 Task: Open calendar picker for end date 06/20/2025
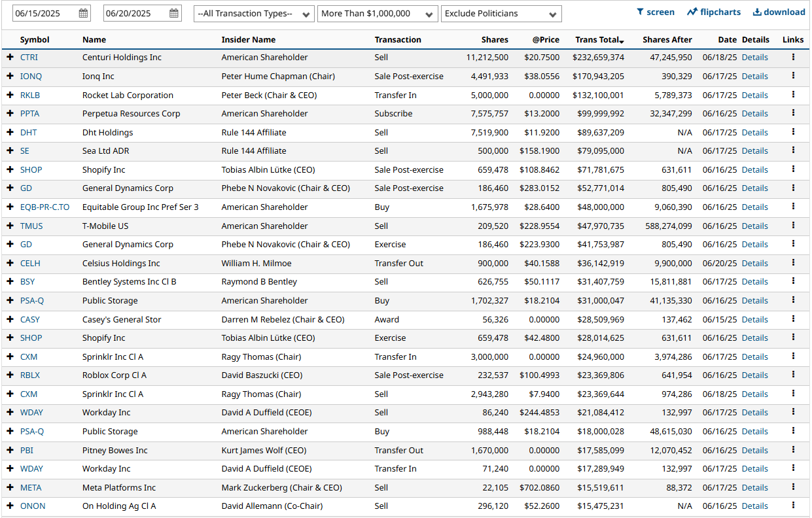click(x=174, y=13)
